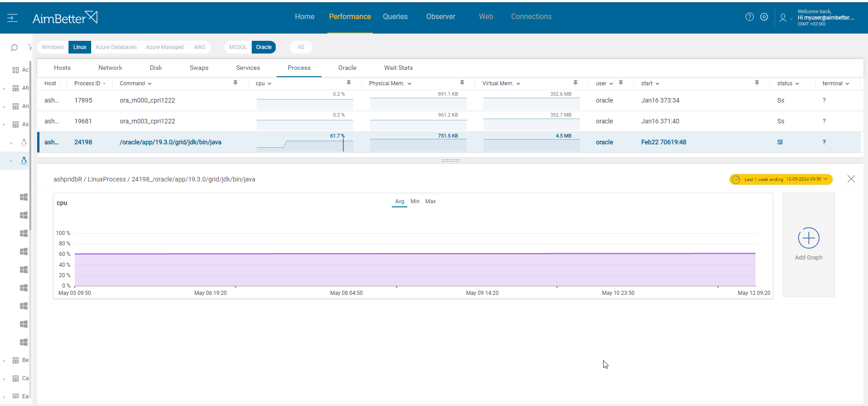Pin the cpu column
This screenshot has width=868, height=406.
pyautogui.click(x=349, y=83)
